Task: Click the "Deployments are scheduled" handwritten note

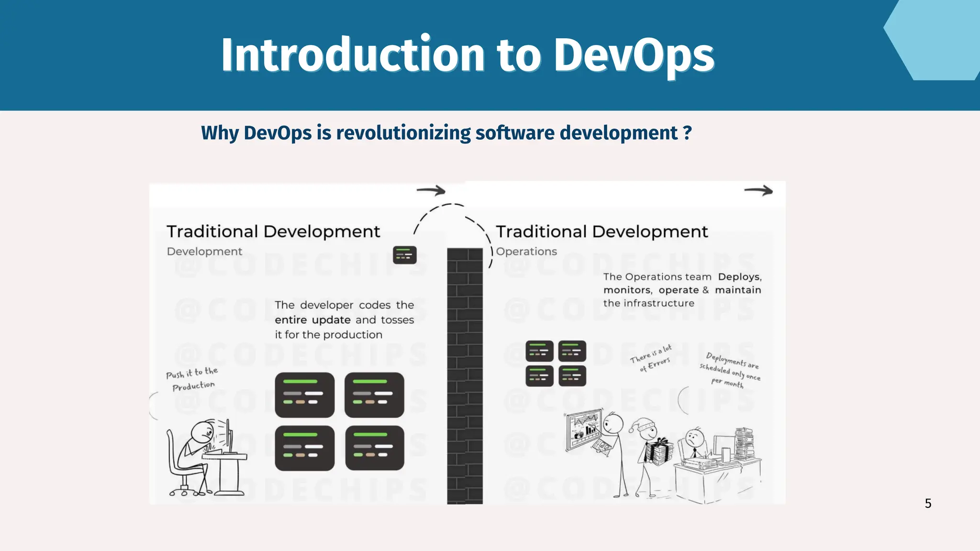Action: 730,370
